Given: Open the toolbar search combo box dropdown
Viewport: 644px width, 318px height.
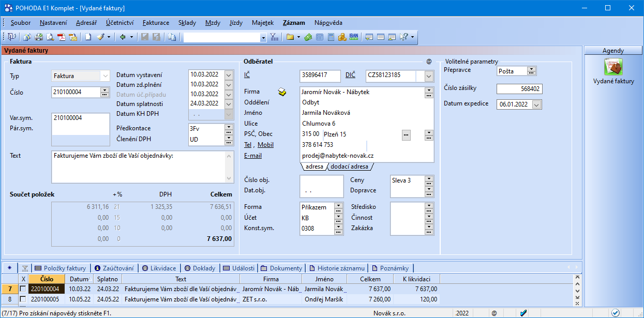Looking at the screenshot, I should 263,37.
